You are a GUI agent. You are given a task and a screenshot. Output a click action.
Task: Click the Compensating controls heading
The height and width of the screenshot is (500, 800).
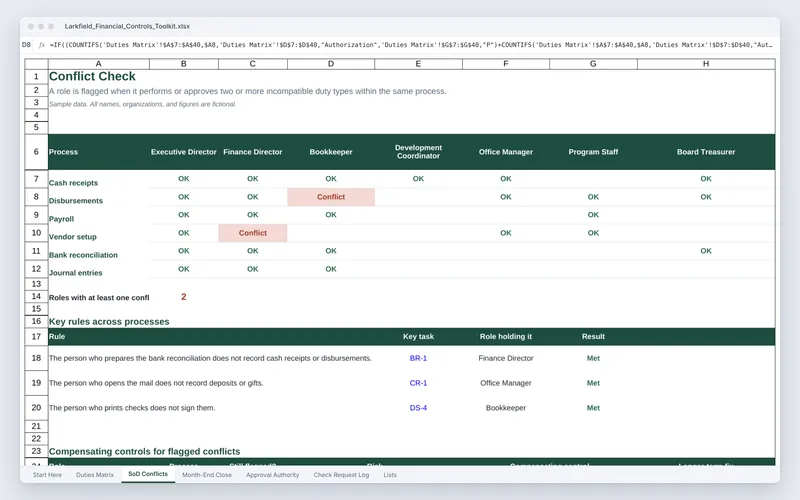pyautogui.click(x=144, y=452)
